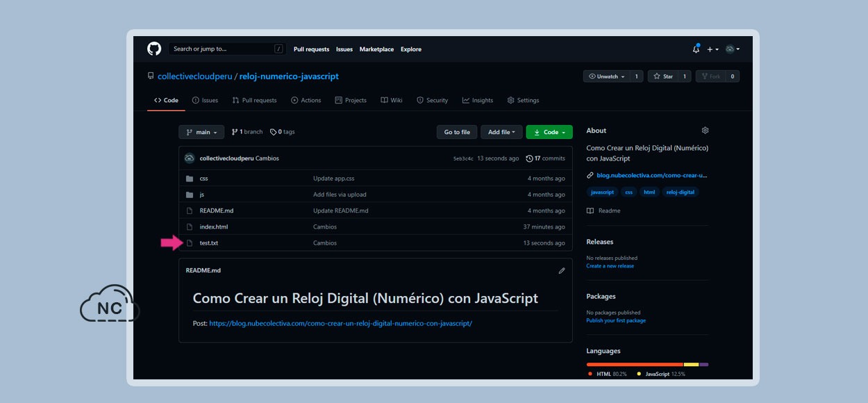
Task: Open the Readme link in About
Action: click(603, 211)
